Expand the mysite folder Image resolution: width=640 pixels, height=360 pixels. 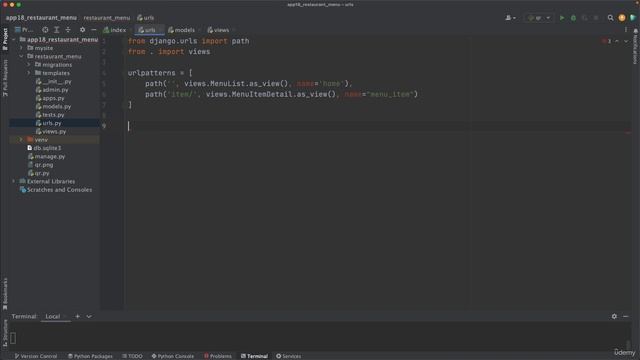tap(21, 48)
